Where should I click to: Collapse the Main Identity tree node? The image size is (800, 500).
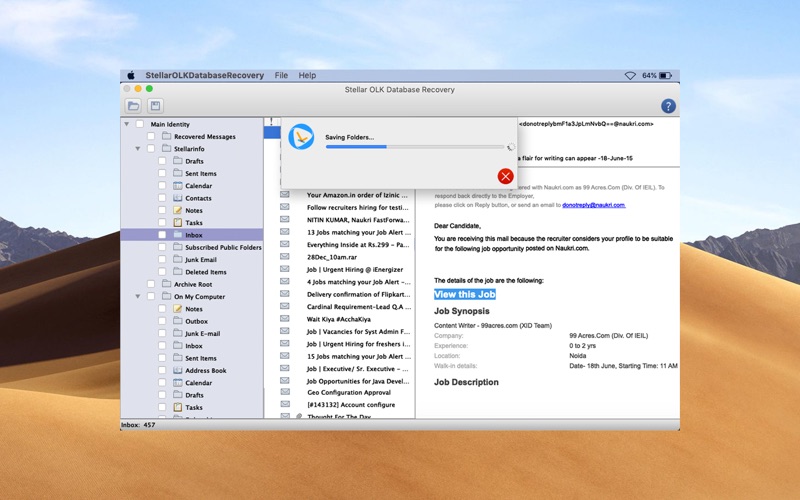(127, 124)
